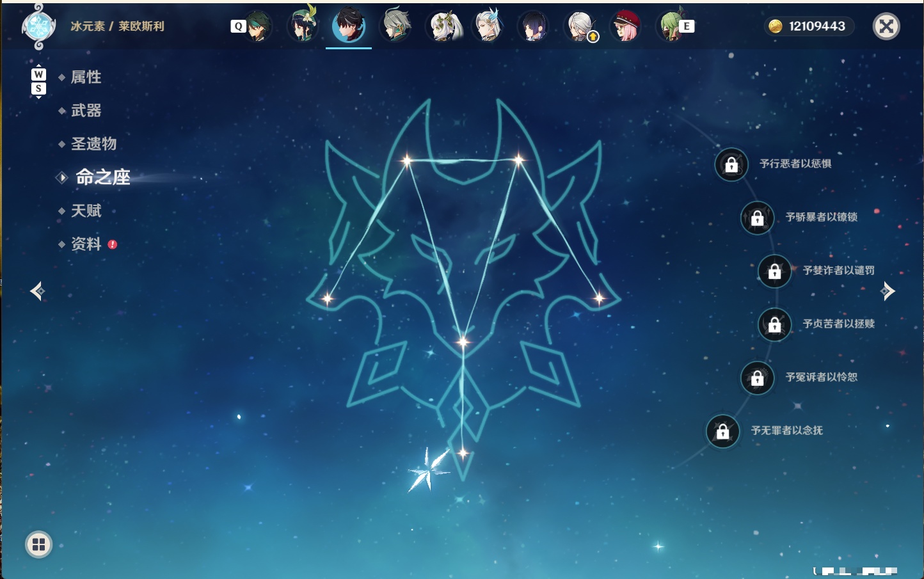Open 资料 profile tab with red alert
Screen dimensions: 924x579
click(x=87, y=244)
